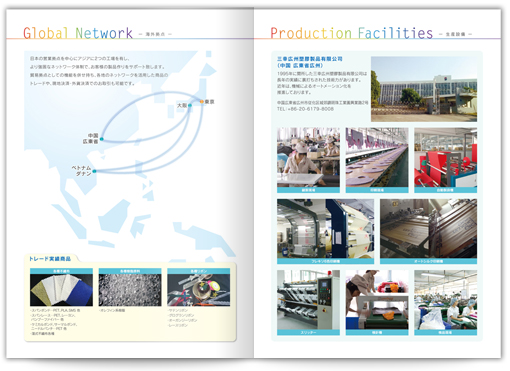Select the teal Osaka marker on map
This screenshot has width=510, height=371.
190,105
